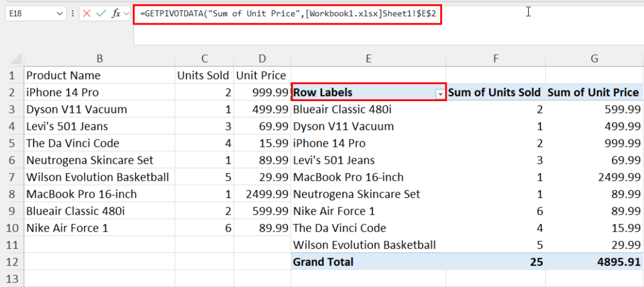
Task: Select the Grand Total label cell
Action: point(369,262)
